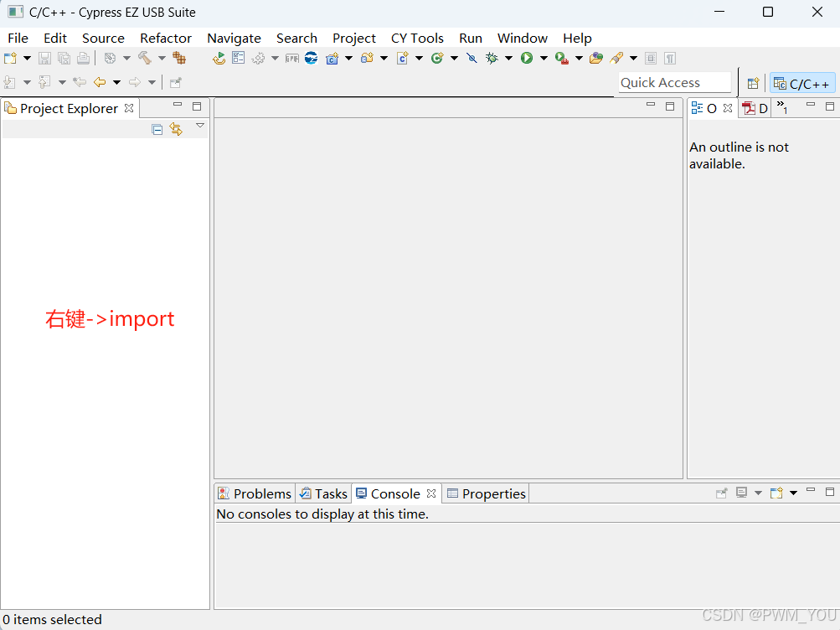The image size is (840, 630).
Task: Switch to the Tasks tab
Action: (x=323, y=493)
